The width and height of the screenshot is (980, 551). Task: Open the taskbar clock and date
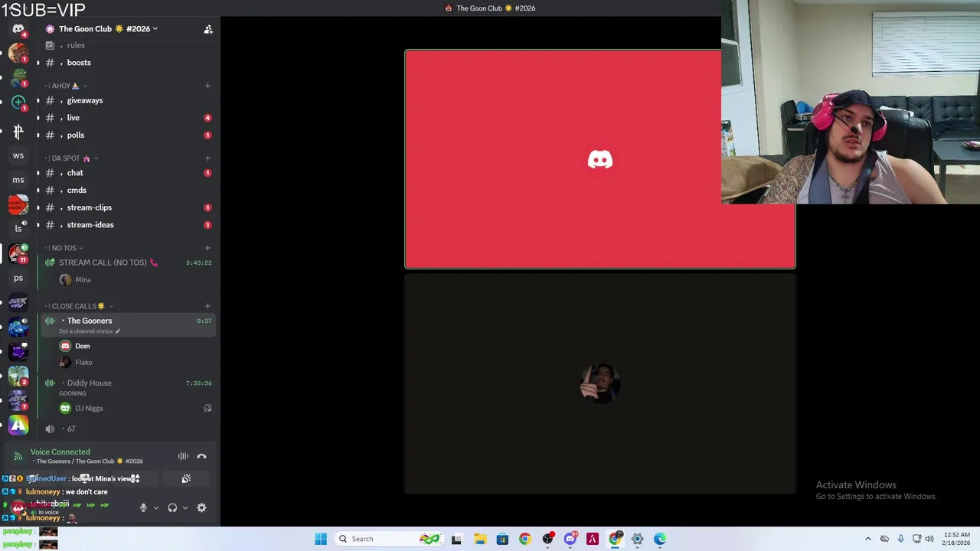click(957, 539)
